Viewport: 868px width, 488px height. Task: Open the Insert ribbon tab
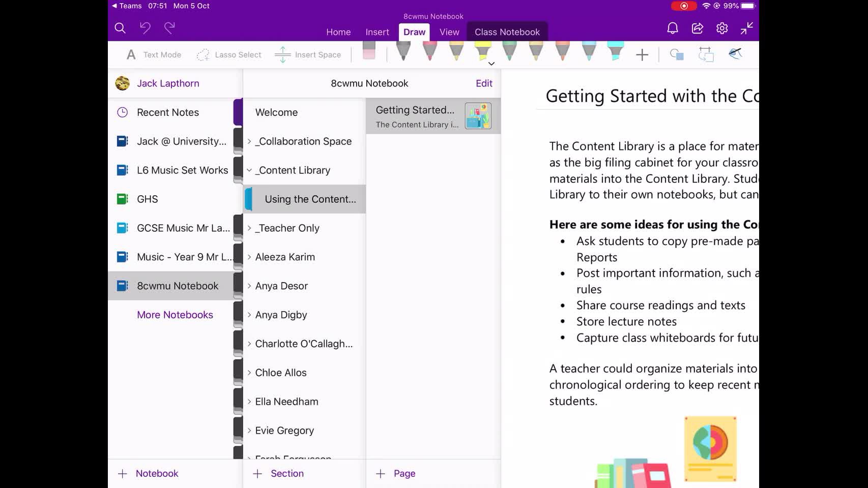pos(377,32)
